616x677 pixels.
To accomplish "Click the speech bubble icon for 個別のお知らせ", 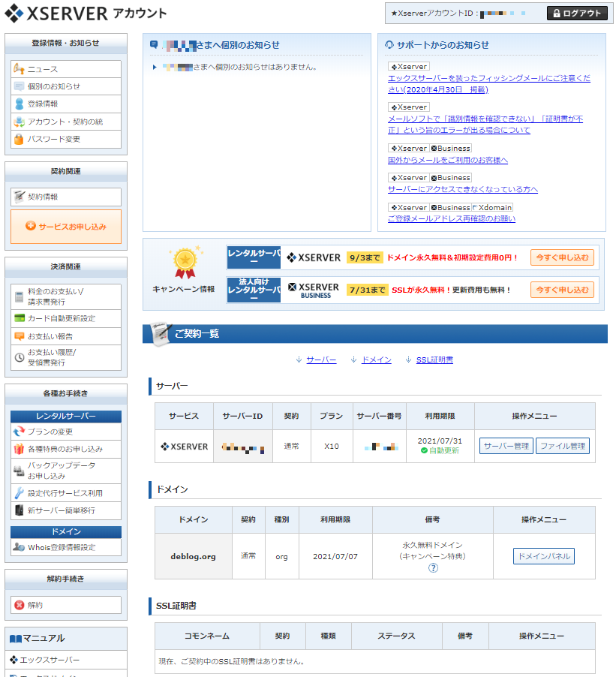I will point(19,86).
